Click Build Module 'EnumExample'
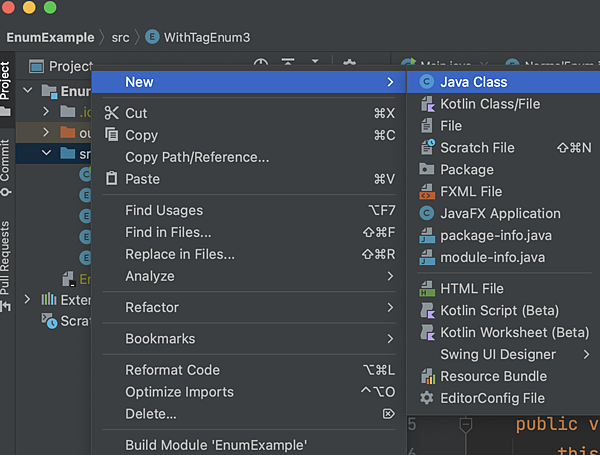The width and height of the screenshot is (600, 455). click(x=249, y=445)
